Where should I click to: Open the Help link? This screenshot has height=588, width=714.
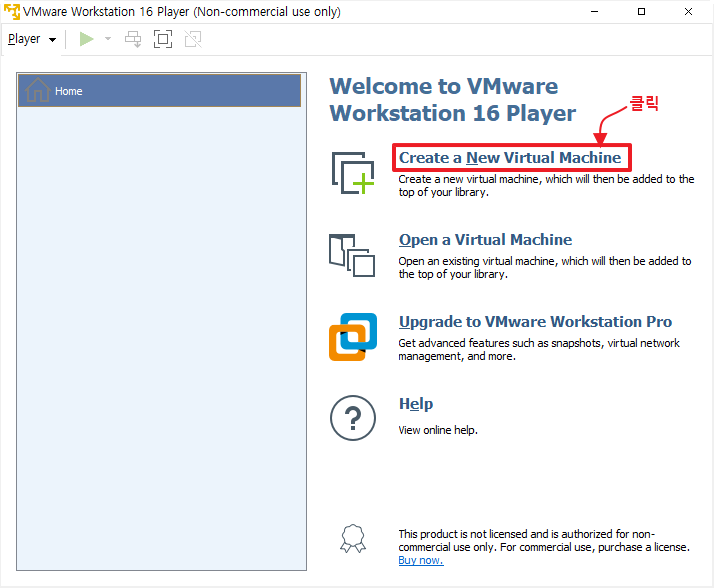(416, 404)
